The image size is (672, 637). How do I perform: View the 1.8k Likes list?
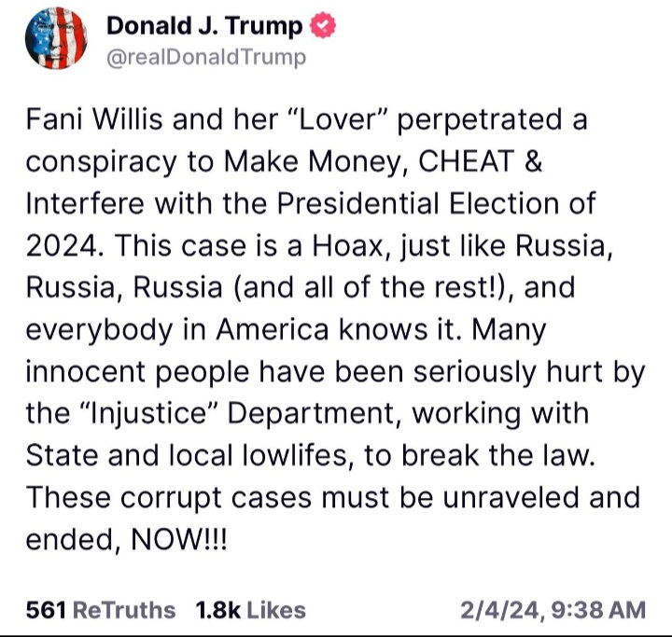click(x=250, y=610)
